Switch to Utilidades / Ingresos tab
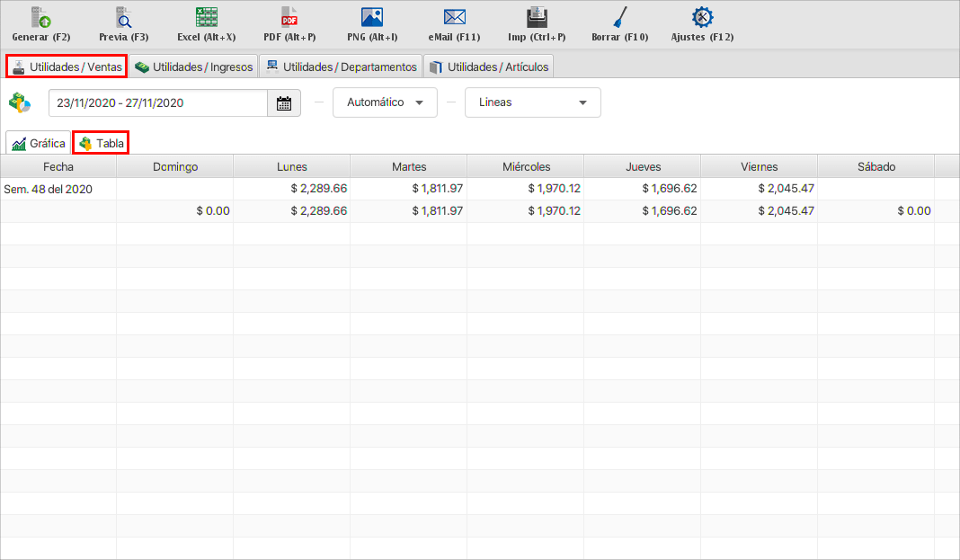Screen dimensions: 960x560 [x=193, y=67]
